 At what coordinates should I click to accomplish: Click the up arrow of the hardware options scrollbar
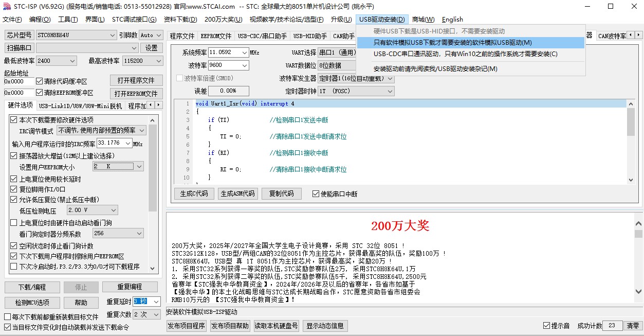pos(153,119)
